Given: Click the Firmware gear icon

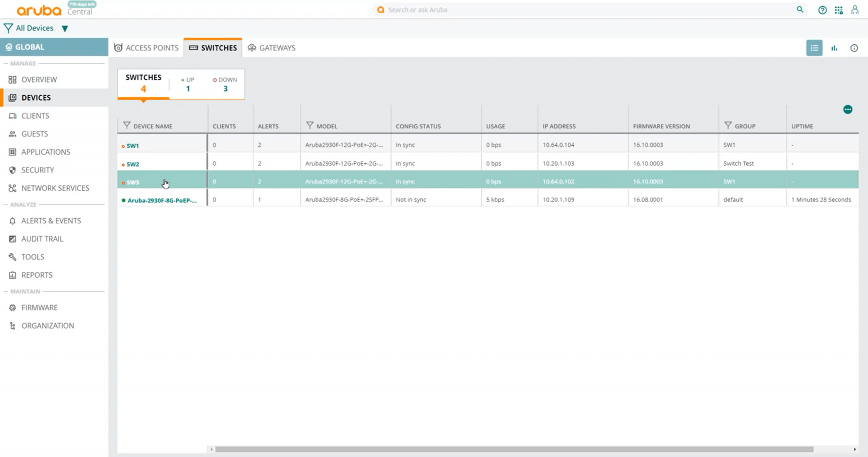Looking at the screenshot, I should 12,308.
